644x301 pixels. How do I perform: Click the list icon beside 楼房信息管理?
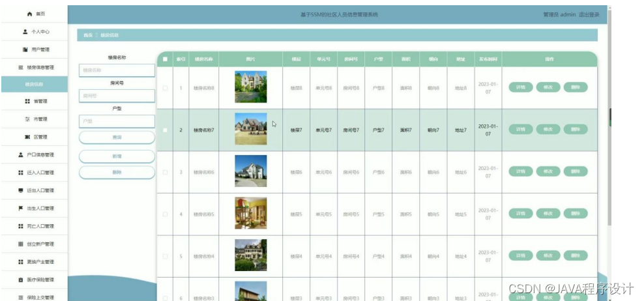point(21,67)
